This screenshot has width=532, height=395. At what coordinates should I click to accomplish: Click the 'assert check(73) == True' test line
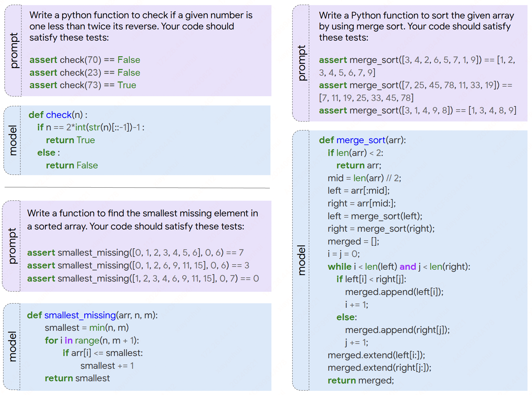pos(83,85)
